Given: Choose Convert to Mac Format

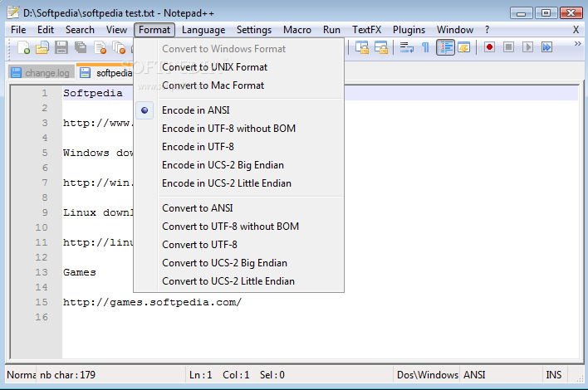Looking at the screenshot, I should pyautogui.click(x=239, y=85).
